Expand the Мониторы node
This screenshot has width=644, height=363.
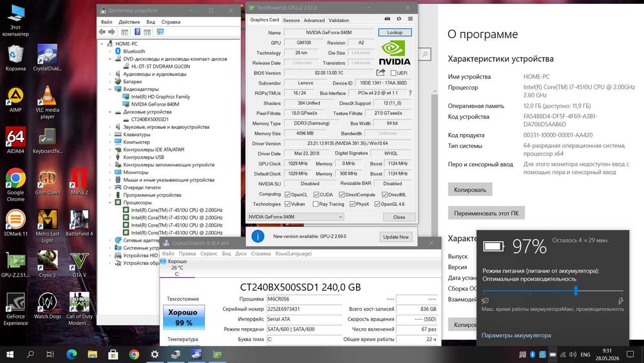tap(110, 172)
